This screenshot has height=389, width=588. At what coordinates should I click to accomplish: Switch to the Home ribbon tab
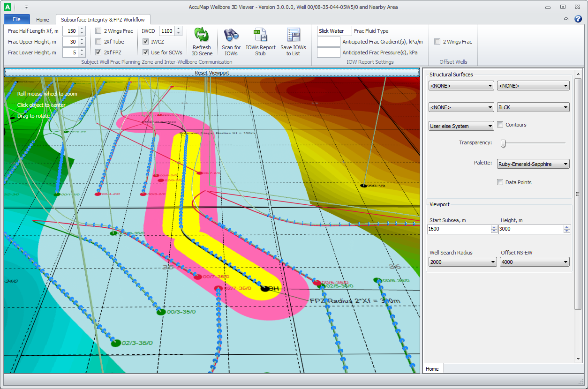point(43,20)
